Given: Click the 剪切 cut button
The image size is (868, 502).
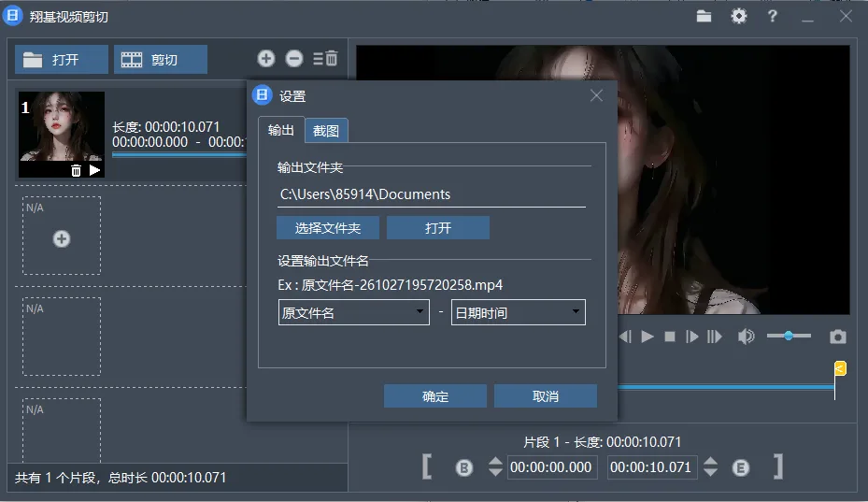Looking at the screenshot, I should [161, 59].
